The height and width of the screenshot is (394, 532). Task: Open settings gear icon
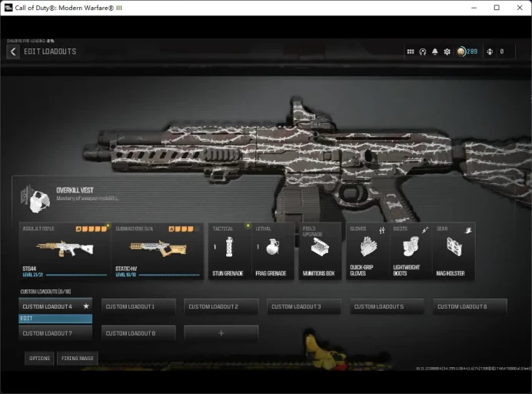click(x=447, y=52)
